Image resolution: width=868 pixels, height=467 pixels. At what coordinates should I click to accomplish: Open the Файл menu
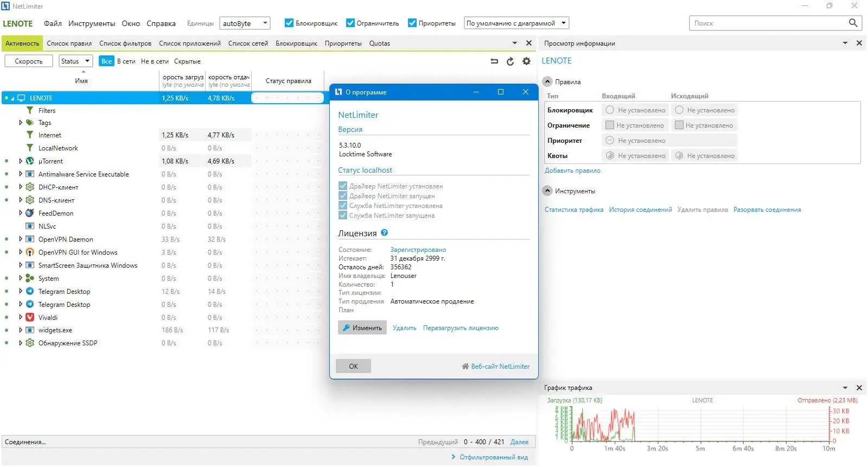(53, 23)
